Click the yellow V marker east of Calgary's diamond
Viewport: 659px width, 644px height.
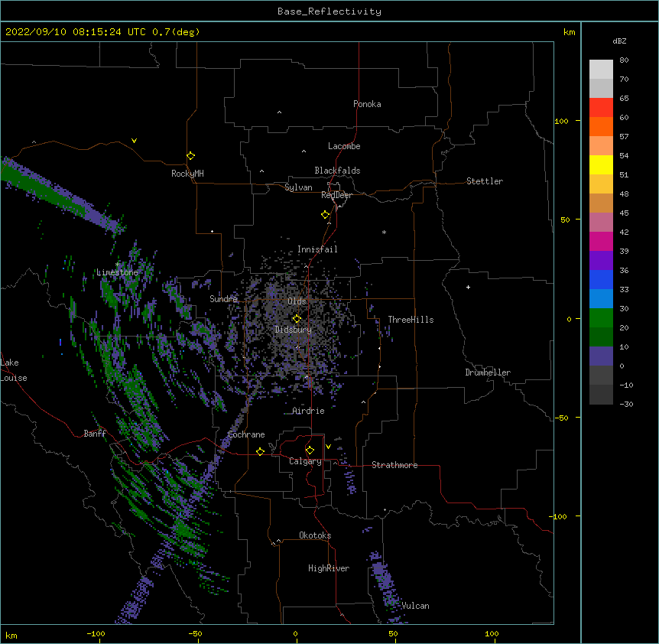coord(328,447)
